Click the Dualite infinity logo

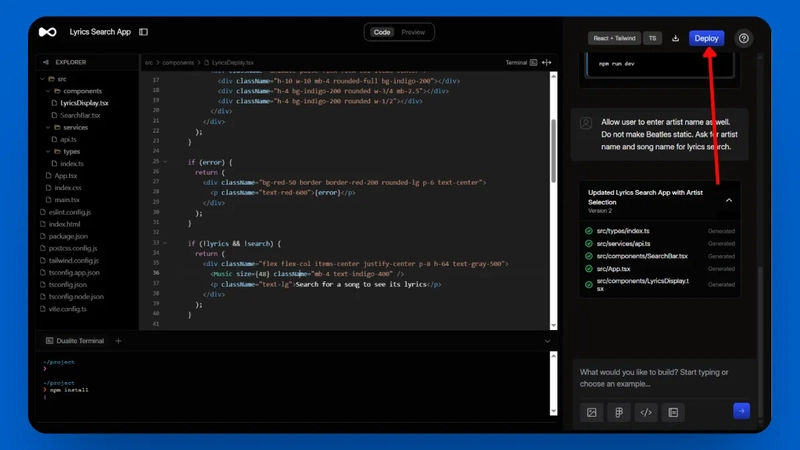[x=47, y=32]
